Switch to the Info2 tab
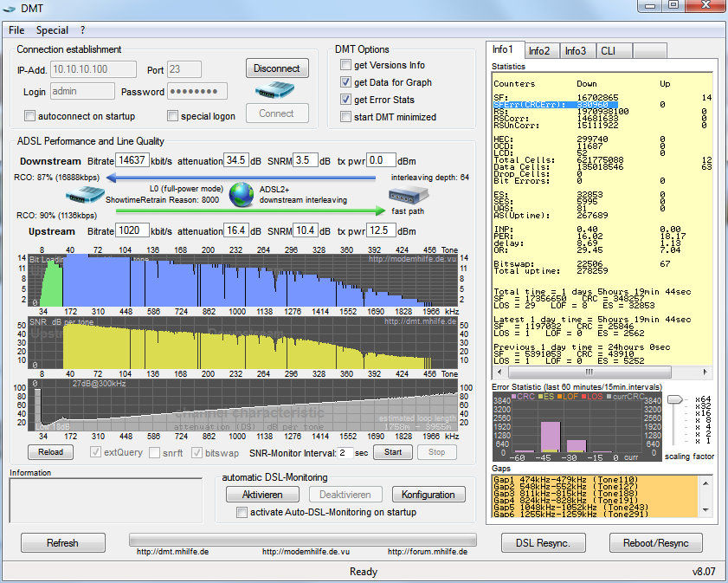728x583 pixels. (x=539, y=50)
